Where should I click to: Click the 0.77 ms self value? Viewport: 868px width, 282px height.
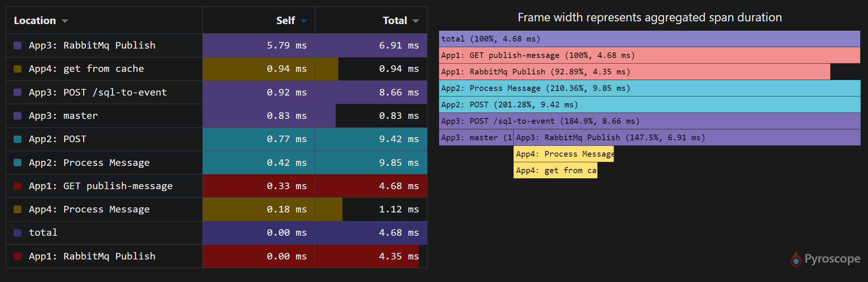287,139
